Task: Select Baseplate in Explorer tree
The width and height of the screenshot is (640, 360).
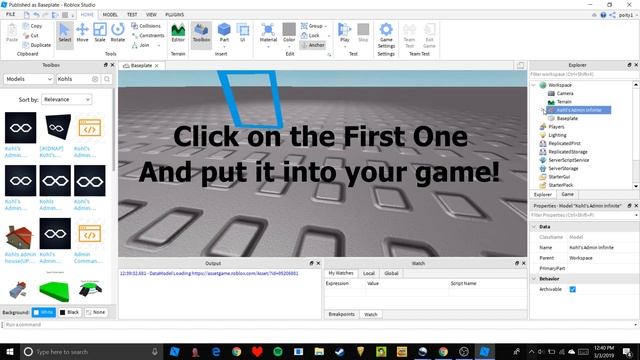Action: point(567,118)
